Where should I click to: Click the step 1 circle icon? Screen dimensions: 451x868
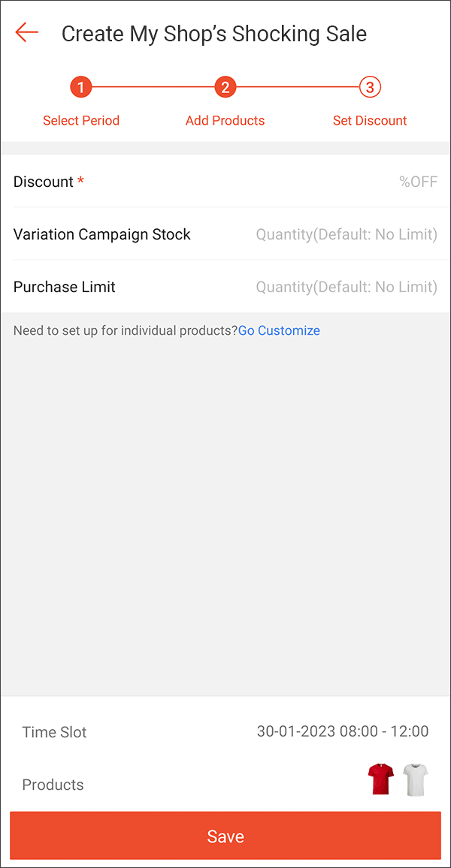pos(81,88)
